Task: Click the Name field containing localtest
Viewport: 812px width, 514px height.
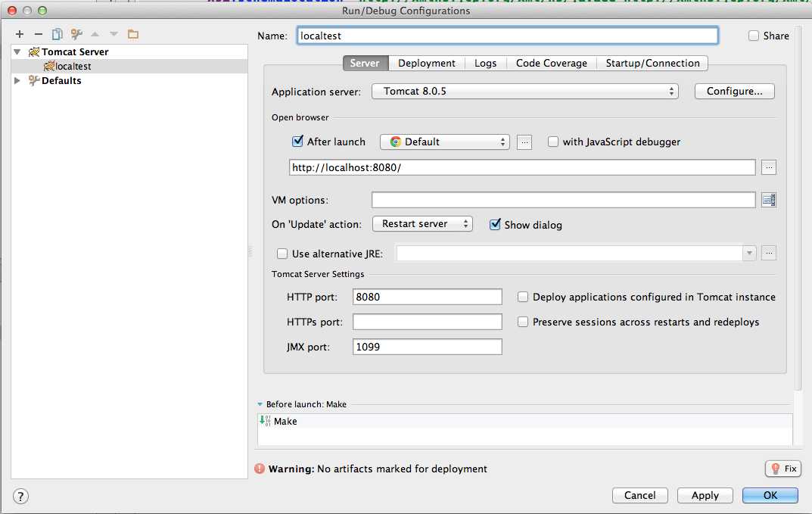Action: 508,36
